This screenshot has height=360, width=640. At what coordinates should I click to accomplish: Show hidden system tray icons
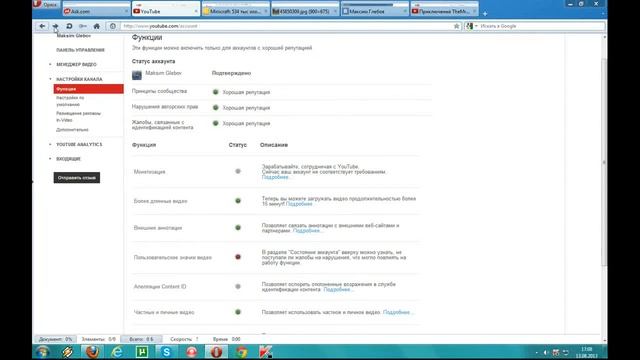536,352
